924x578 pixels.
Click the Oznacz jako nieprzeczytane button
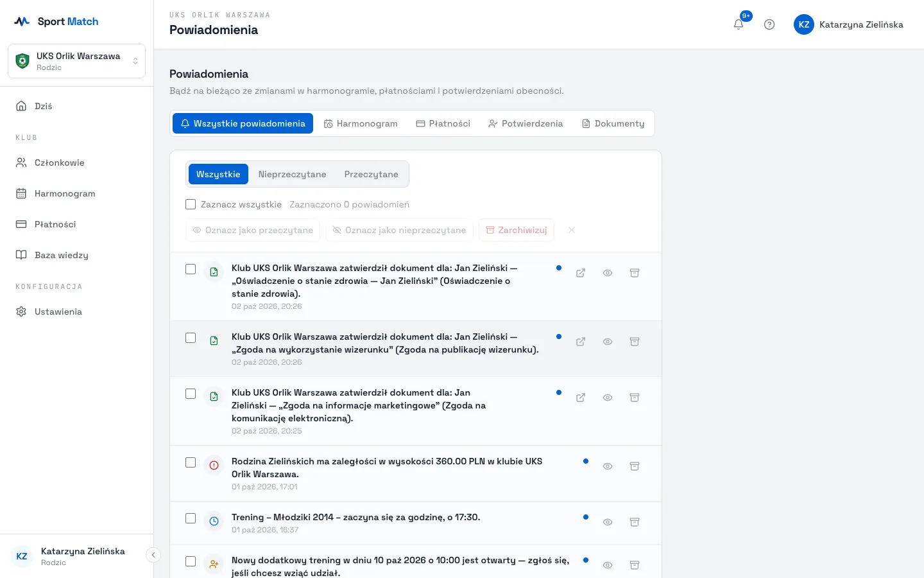[399, 230]
